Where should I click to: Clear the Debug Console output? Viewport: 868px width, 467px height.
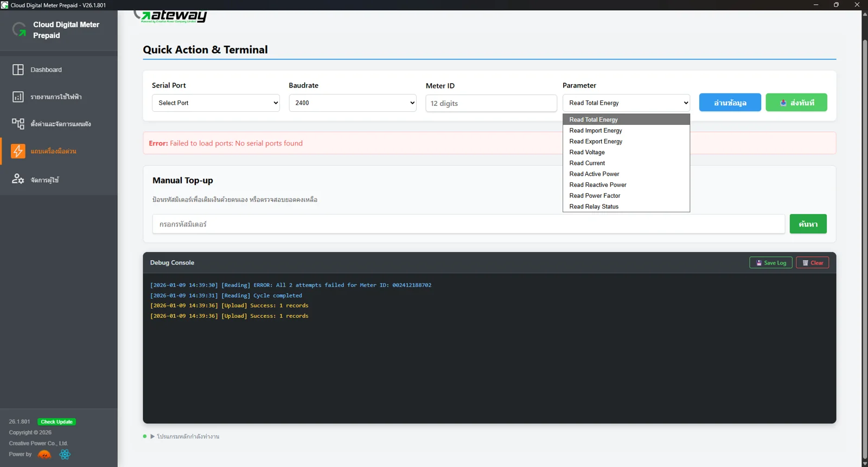812,263
